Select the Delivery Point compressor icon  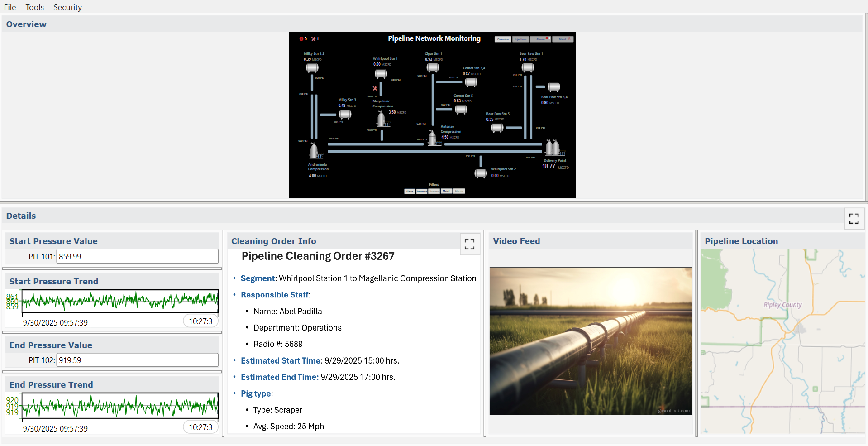[553, 148]
